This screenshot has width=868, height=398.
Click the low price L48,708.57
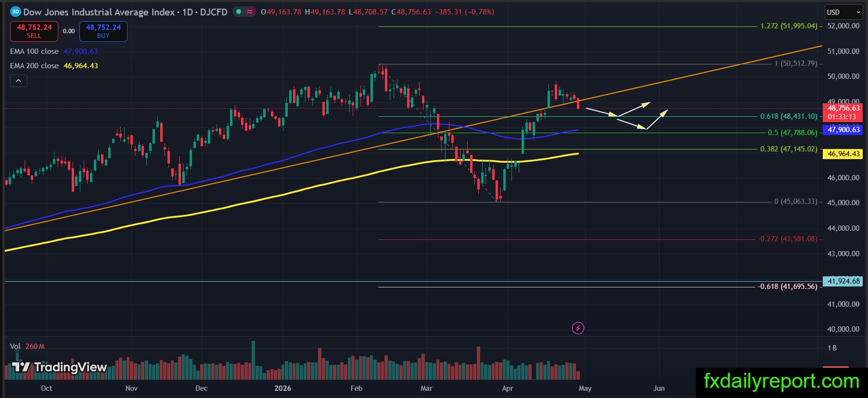368,12
